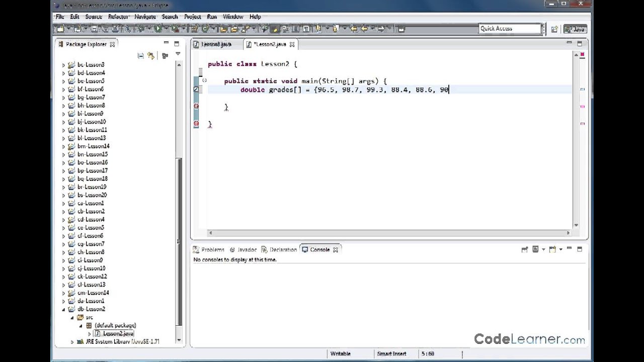Screen dimensions: 644x362
Task: Open the Project menu
Action: [x=192, y=17]
